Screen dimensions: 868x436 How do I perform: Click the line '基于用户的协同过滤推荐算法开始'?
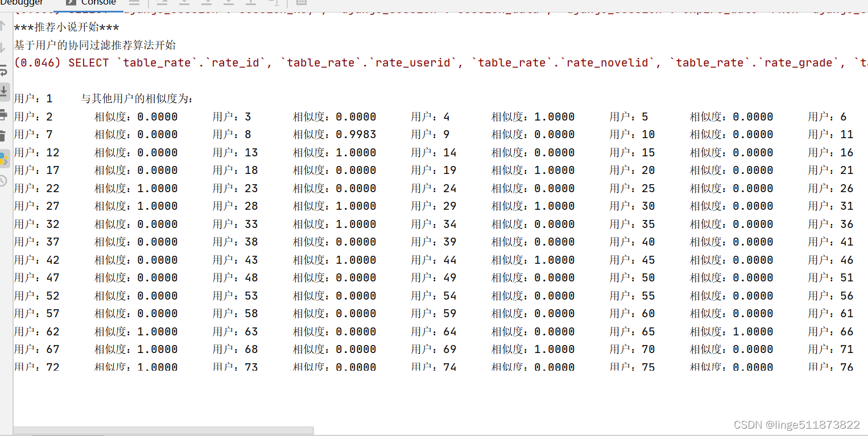coord(95,45)
